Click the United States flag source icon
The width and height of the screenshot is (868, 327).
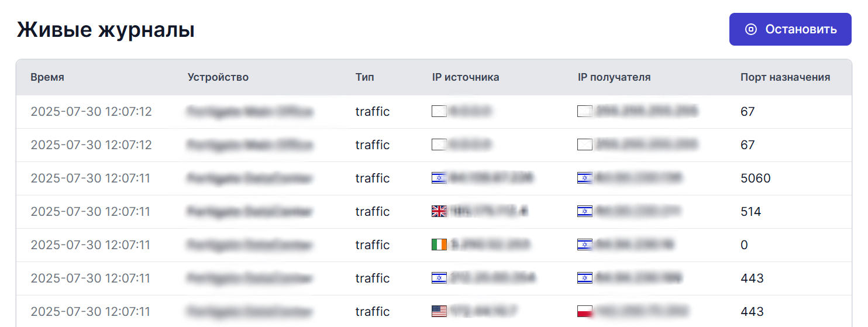(439, 311)
